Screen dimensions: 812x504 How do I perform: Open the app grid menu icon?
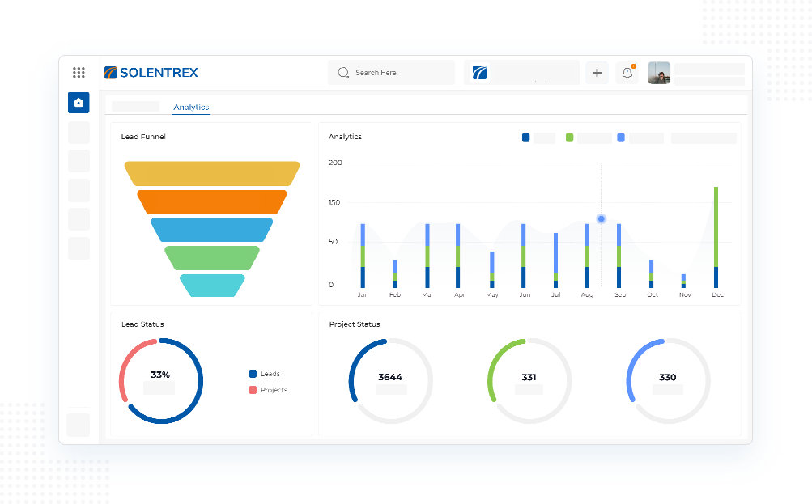click(79, 73)
